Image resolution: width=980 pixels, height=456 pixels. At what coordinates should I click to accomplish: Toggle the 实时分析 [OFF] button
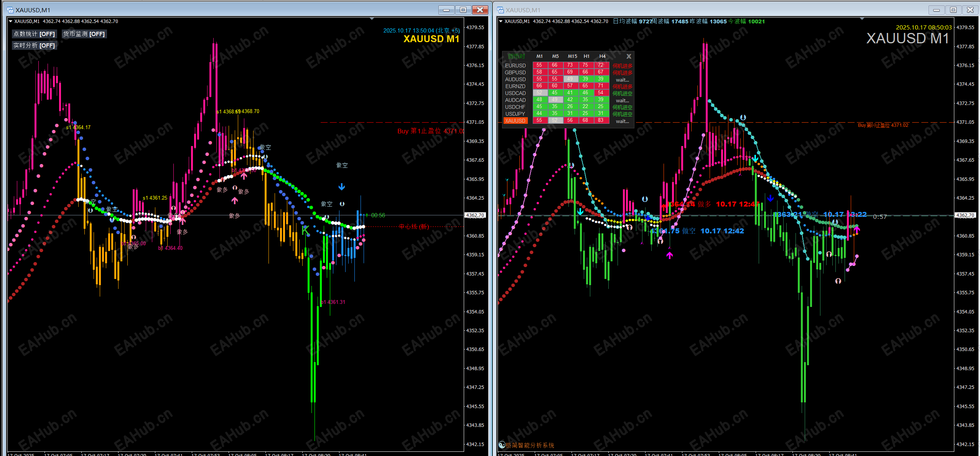(x=34, y=46)
